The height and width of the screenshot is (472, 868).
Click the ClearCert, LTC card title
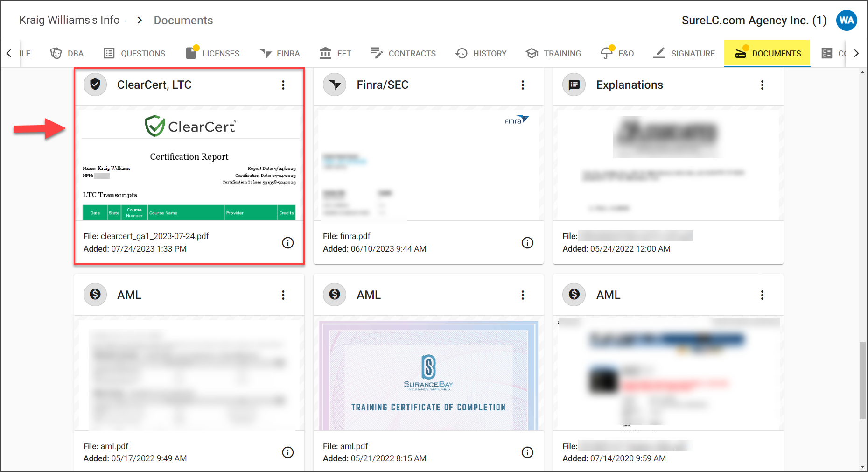tap(154, 85)
